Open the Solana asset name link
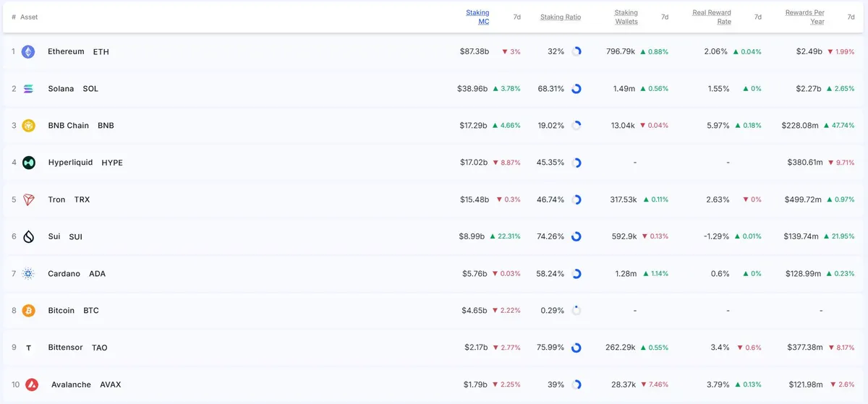The height and width of the screenshot is (404, 868). click(x=61, y=89)
